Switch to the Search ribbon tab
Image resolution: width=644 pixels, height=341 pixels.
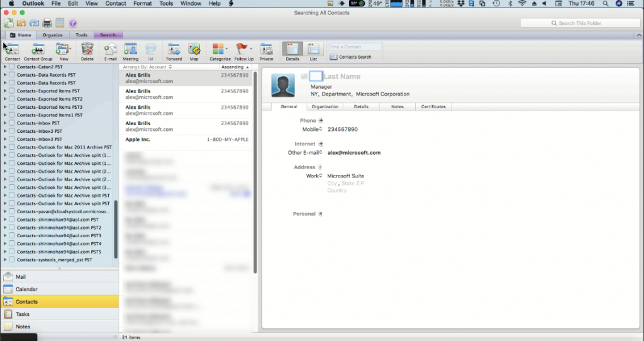[108, 35]
